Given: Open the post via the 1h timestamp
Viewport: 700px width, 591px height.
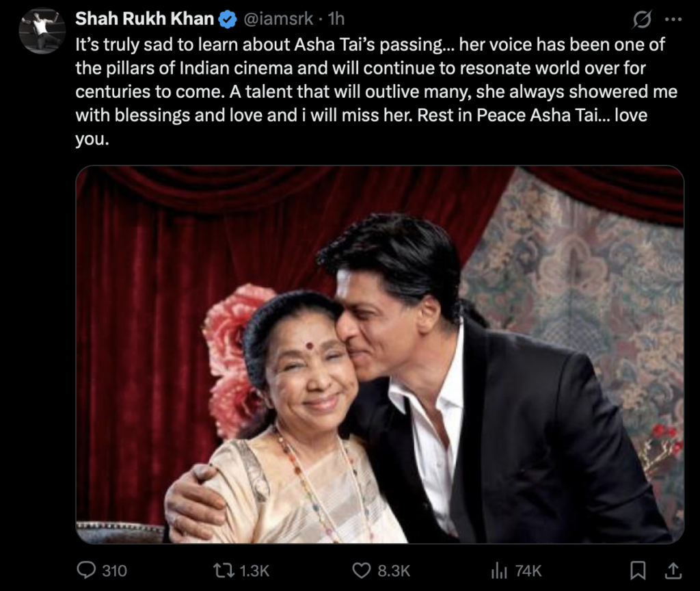Looking at the screenshot, I should [x=336, y=20].
